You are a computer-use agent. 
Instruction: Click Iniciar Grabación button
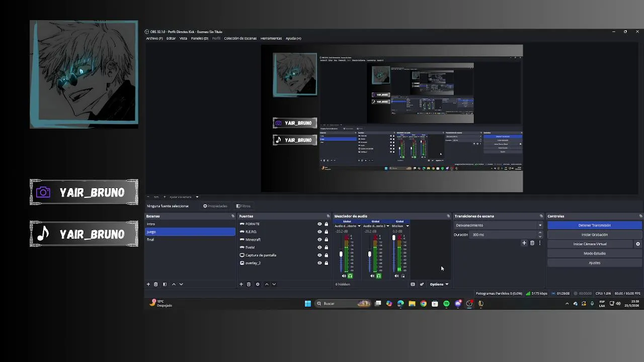[595, 235]
